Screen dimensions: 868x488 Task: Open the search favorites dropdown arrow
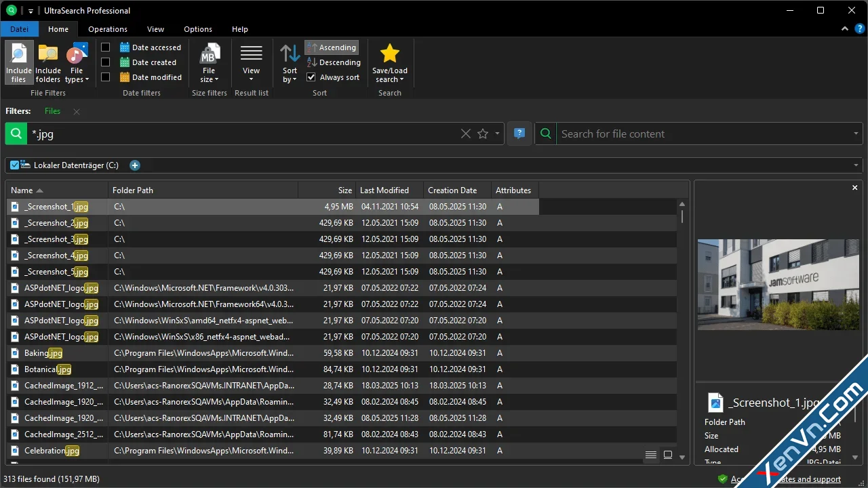click(x=497, y=134)
